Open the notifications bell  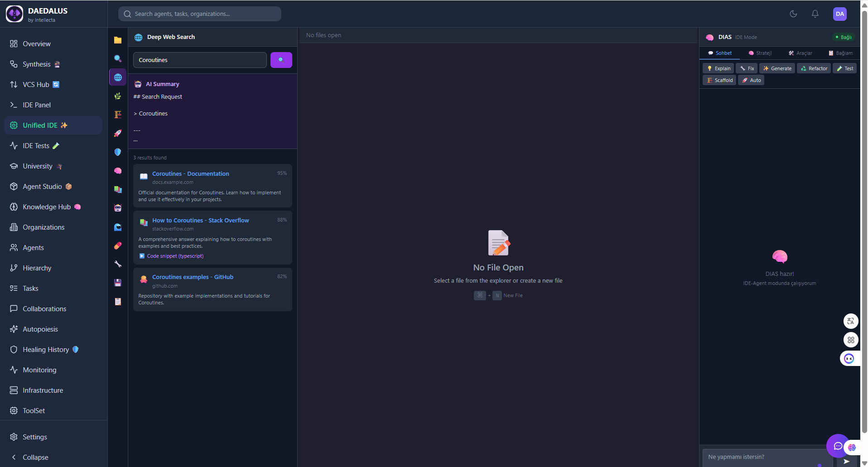tap(815, 14)
